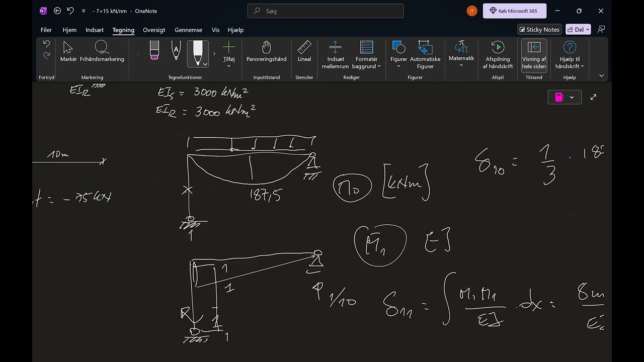The image size is (644, 362).
Task: Switch to the Indsæt tab
Action: coord(95,30)
